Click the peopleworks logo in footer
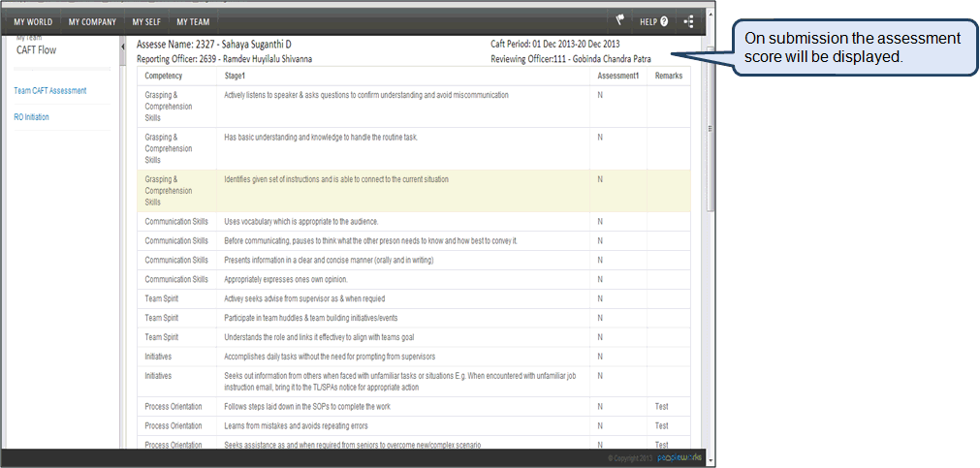980x468 pixels. (x=679, y=458)
